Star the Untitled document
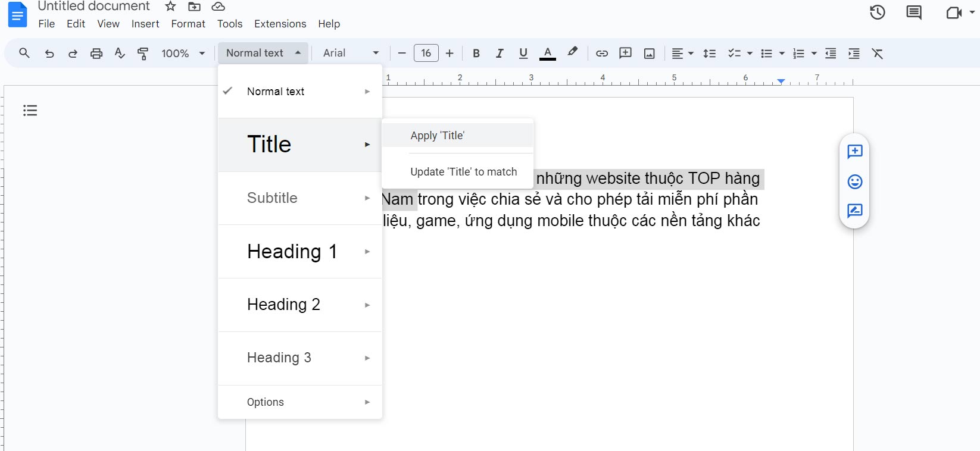Screen dimensions: 980x451 [170, 7]
